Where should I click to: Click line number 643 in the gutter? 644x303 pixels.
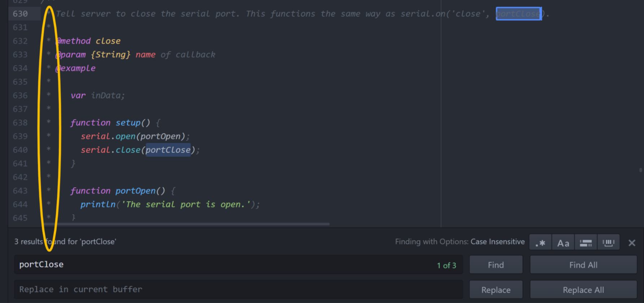[x=20, y=191]
